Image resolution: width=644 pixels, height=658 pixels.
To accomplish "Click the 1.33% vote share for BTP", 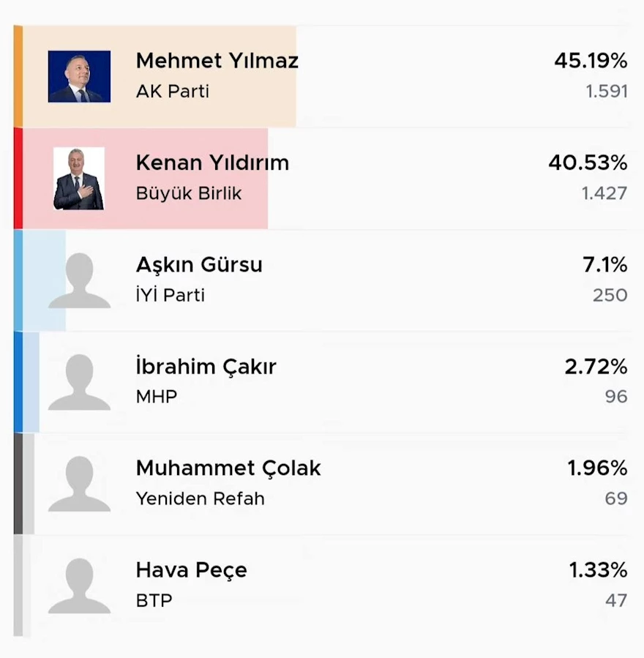I will coord(598,570).
